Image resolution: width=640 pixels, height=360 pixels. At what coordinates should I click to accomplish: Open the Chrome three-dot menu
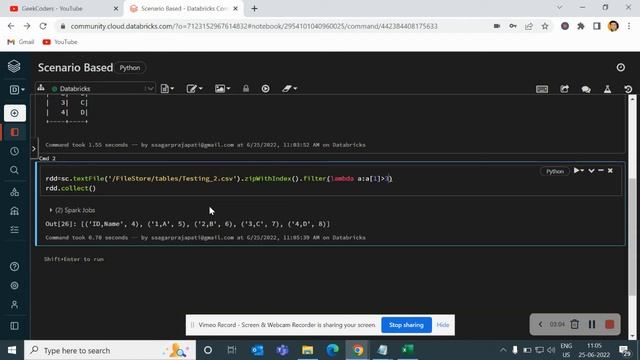pos(629,26)
